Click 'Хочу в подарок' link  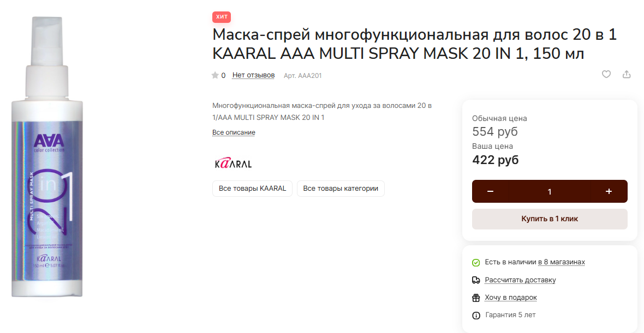[511, 298]
